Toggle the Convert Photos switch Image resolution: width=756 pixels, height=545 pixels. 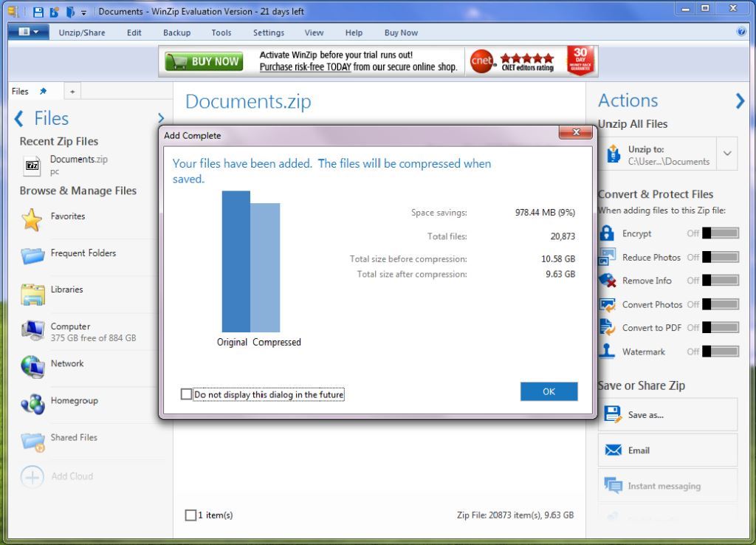pyautogui.click(x=721, y=304)
